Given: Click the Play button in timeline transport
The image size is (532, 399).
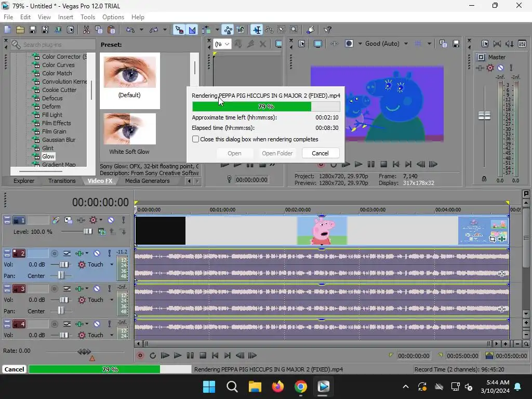Looking at the screenshot, I should [x=178, y=355].
